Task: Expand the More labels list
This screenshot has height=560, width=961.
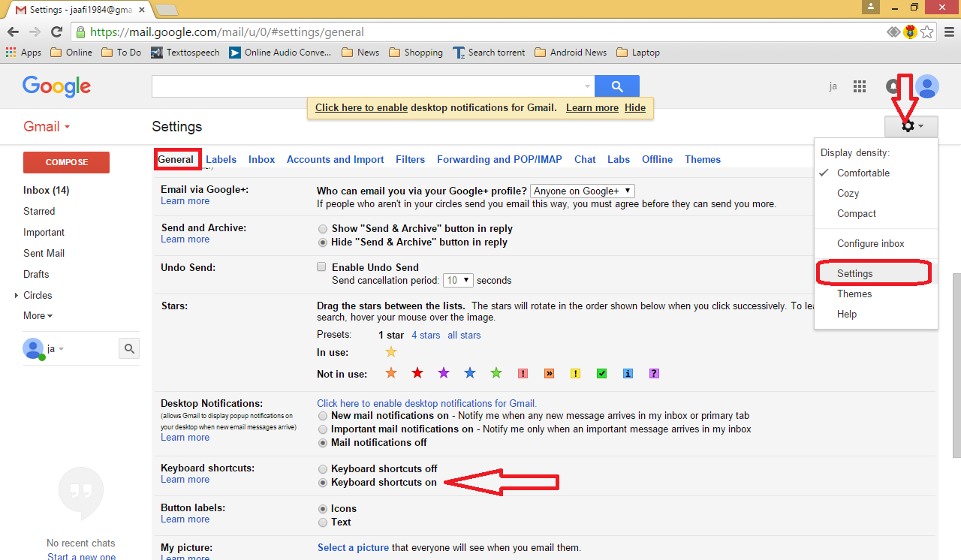Action: coord(38,316)
